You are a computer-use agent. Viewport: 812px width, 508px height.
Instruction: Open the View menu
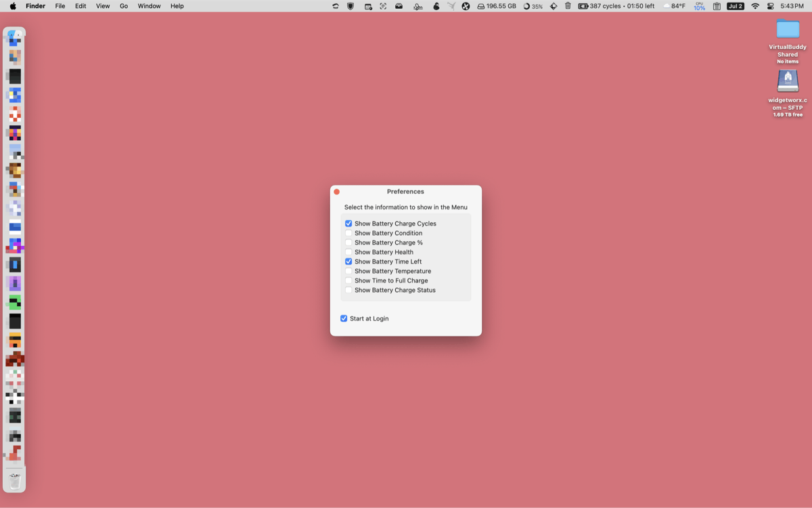pyautogui.click(x=103, y=6)
